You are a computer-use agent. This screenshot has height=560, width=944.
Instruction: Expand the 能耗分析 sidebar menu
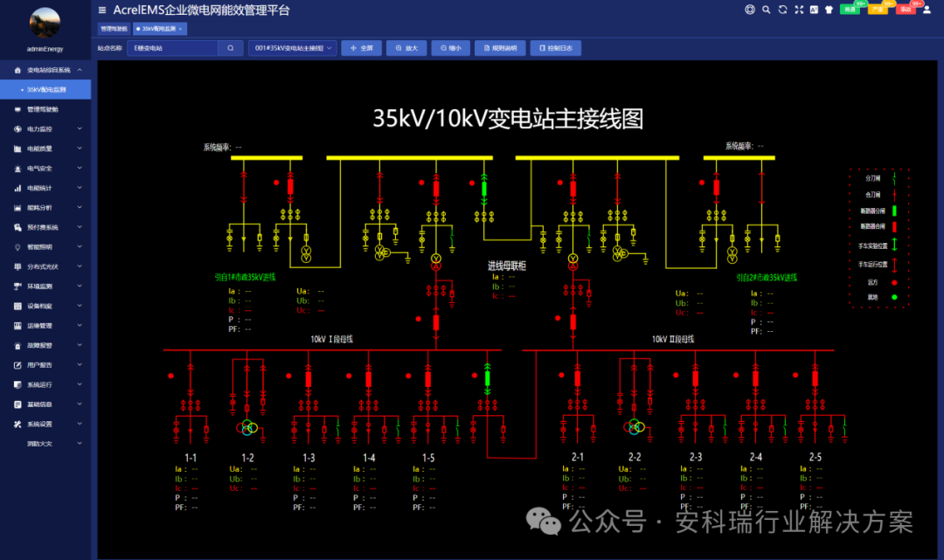pos(45,208)
